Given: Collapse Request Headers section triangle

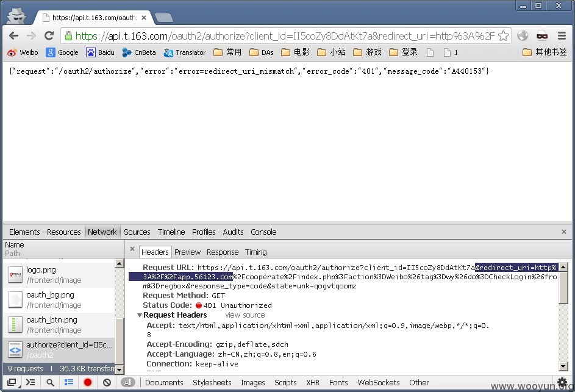Looking at the screenshot, I should (x=140, y=315).
